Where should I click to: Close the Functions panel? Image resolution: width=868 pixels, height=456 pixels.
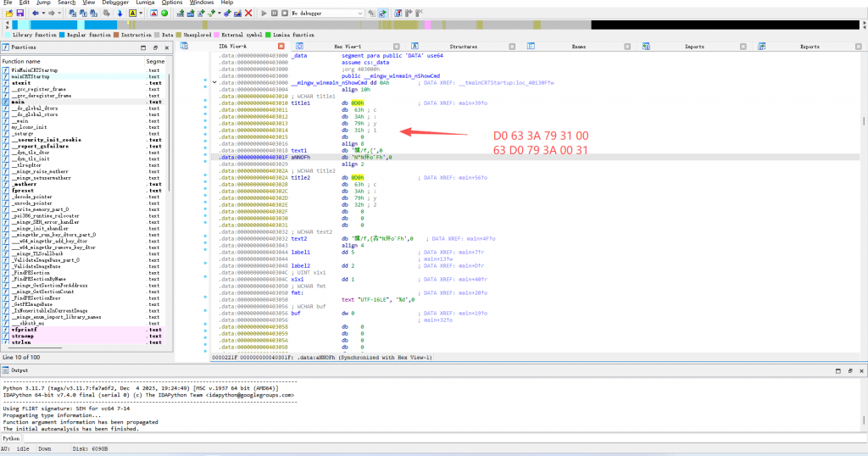165,47
